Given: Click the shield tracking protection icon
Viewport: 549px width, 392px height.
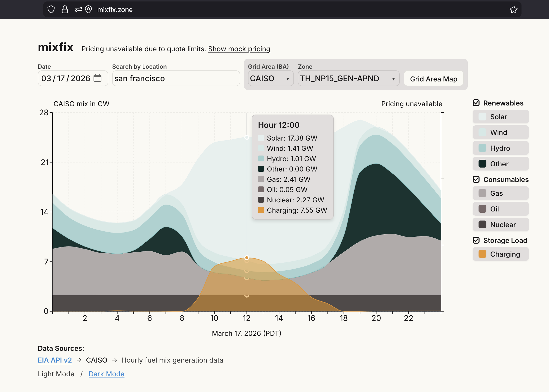Looking at the screenshot, I should 51,10.
